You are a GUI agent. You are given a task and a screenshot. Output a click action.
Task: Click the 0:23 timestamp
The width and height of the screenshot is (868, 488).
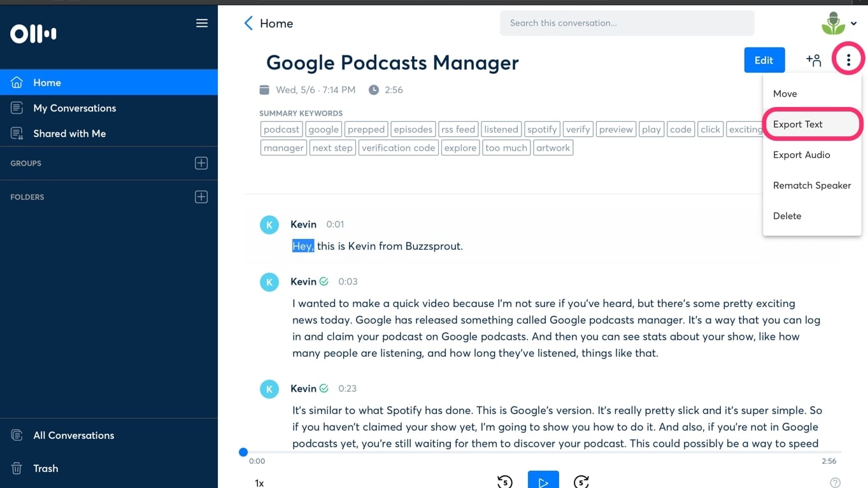point(347,389)
